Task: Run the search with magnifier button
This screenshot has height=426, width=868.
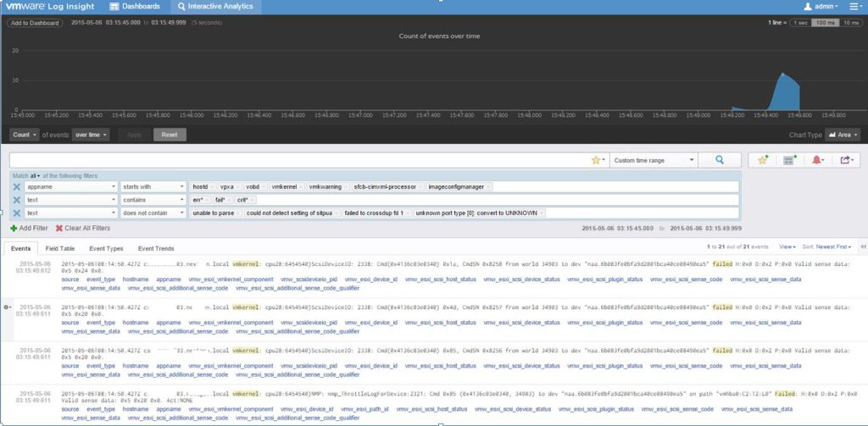Action: point(719,160)
